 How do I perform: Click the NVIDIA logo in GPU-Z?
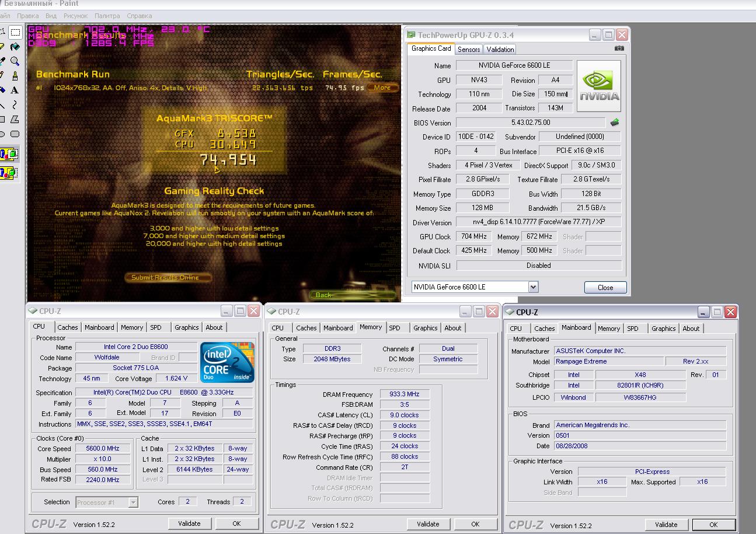[599, 86]
